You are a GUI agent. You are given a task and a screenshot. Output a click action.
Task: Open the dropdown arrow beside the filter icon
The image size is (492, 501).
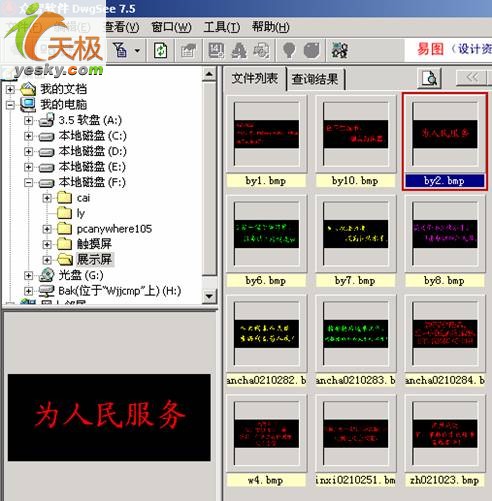pyautogui.click(x=137, y=51)
